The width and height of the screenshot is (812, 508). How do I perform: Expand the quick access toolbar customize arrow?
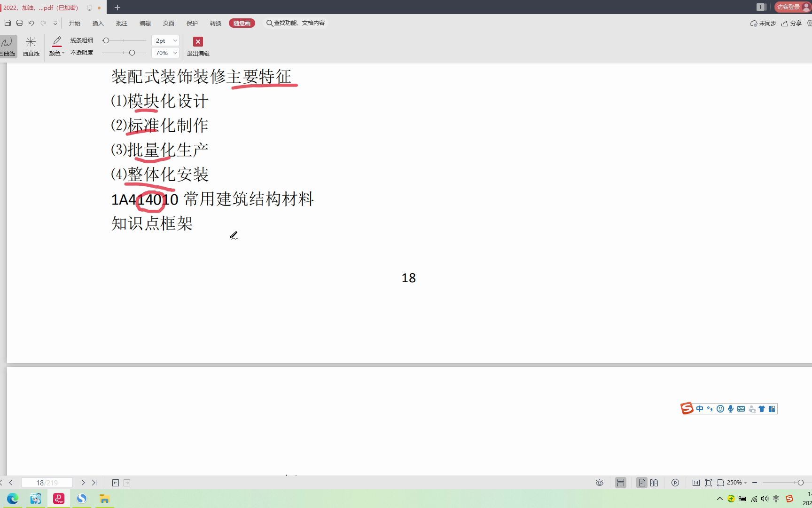pyautogui.click(x=55, y=23)
